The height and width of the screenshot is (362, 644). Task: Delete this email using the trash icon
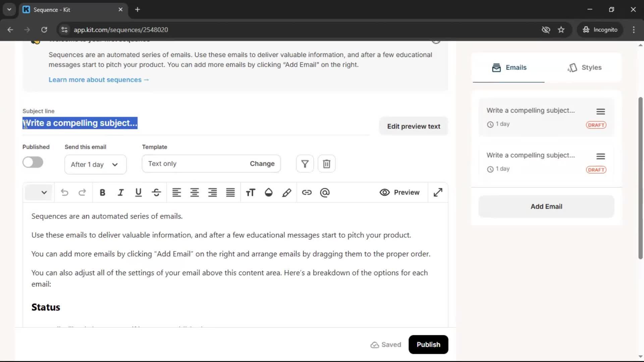pyautogui.click(x=326, y=164)
